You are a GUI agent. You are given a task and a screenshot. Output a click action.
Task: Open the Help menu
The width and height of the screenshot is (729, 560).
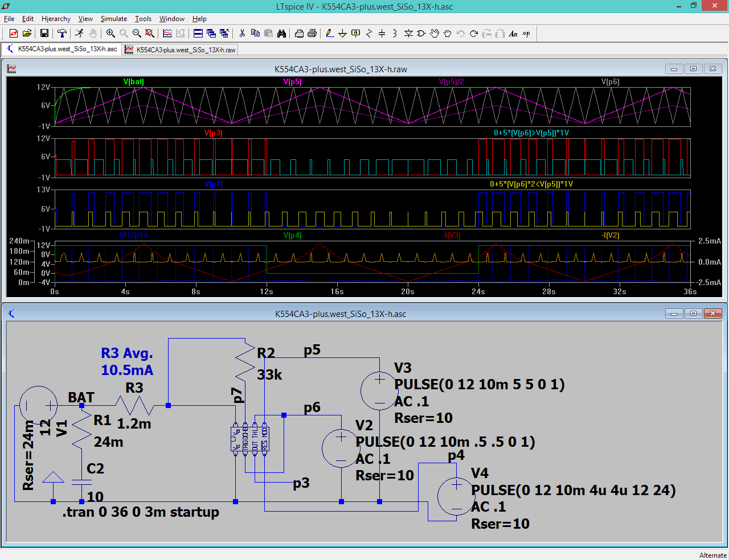point(199,19)
